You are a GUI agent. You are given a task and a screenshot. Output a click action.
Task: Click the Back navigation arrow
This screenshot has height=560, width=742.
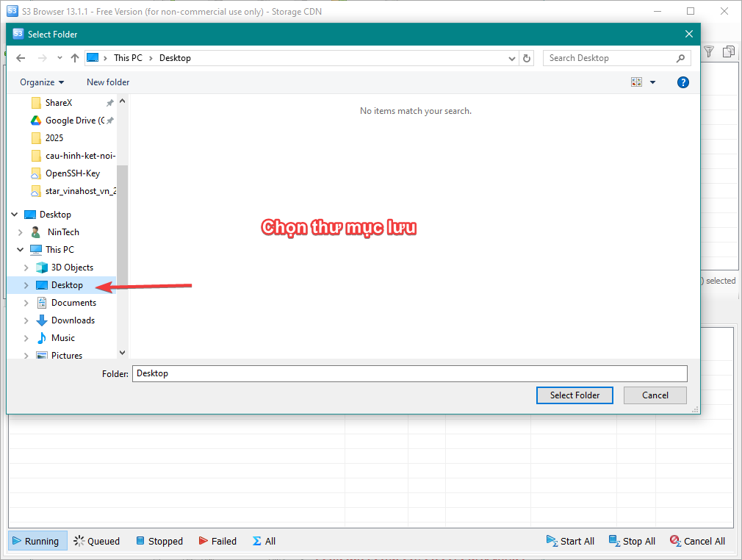21,58
